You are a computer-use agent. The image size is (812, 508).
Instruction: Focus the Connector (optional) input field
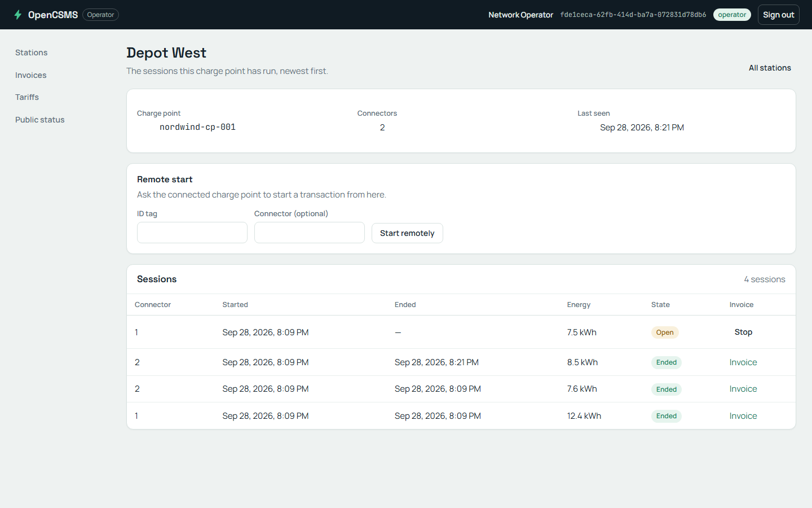tap(310, 233)
